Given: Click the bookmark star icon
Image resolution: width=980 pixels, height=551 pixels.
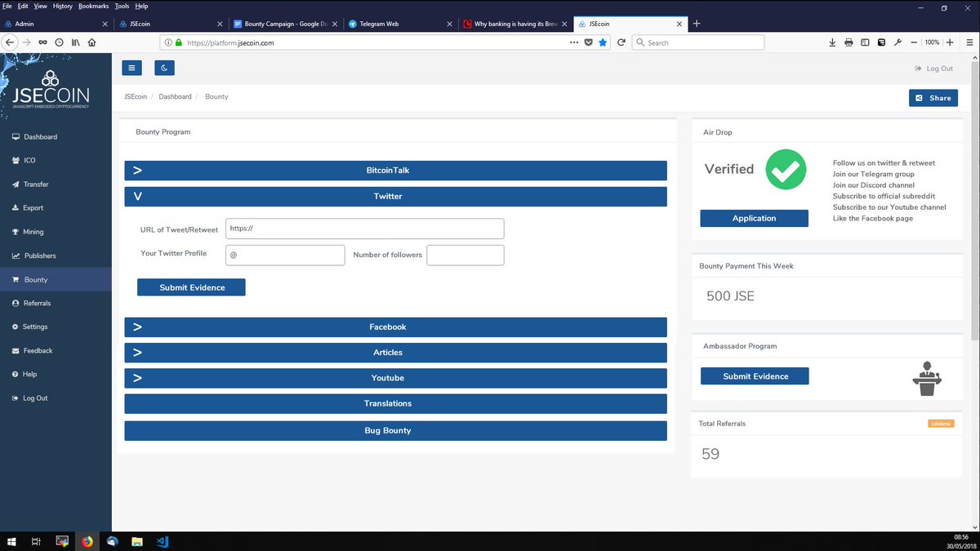Looking at the screenshot, I should point(603,42).
